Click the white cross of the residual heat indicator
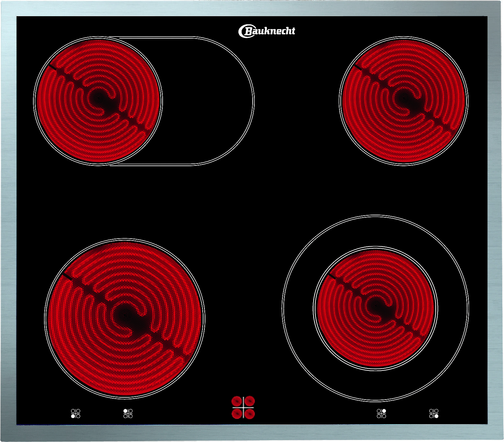This screenshot has width=504, height=442. (x=243, y=407)
